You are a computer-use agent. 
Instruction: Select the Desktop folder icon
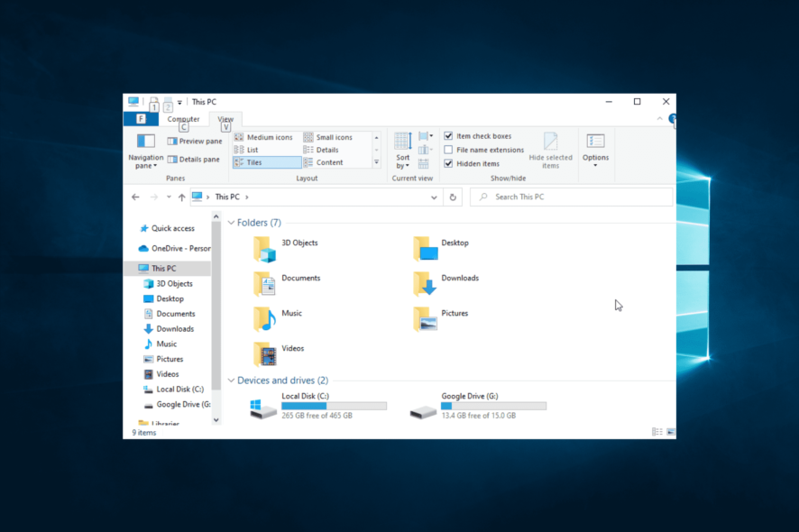coord(425,249)
